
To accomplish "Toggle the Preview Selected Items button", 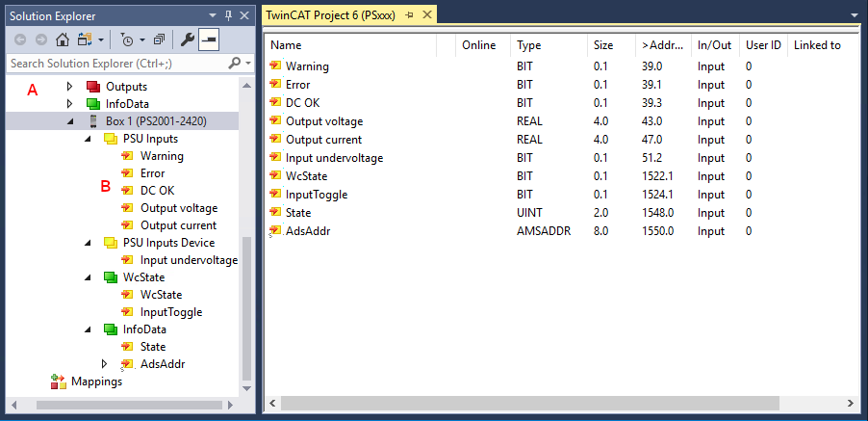I will click(x=209, y=39).
